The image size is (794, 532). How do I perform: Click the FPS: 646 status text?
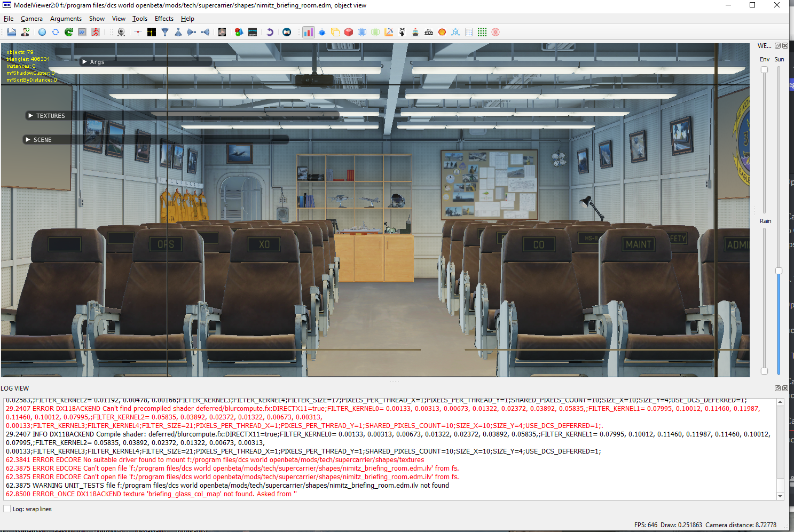tap(646, 525)
